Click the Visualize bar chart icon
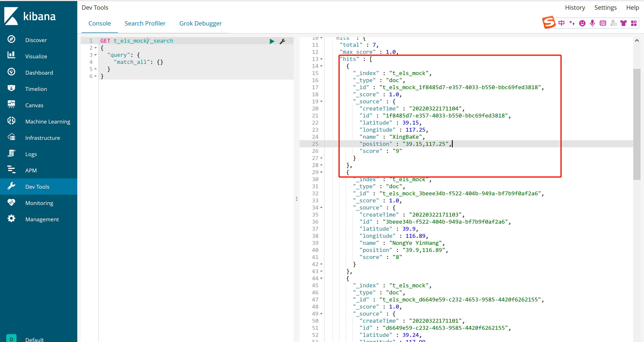The height and width of the screenshot is (342, 644). [11, 55]
